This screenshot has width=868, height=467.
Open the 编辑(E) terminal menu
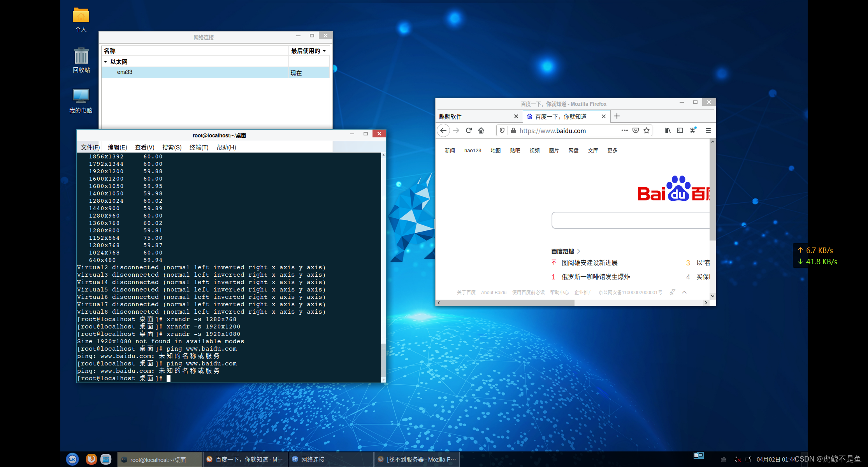(118, 147)
